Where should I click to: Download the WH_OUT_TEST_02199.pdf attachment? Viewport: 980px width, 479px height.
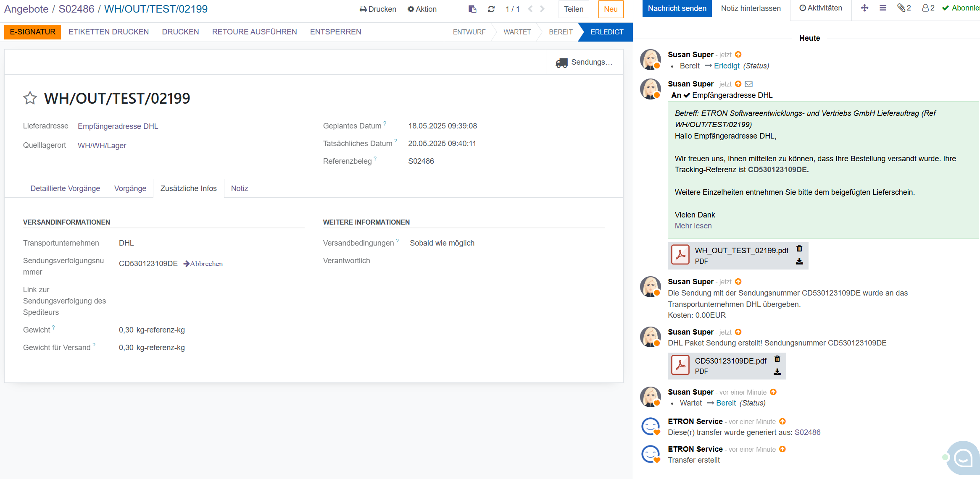pos(799,262)
